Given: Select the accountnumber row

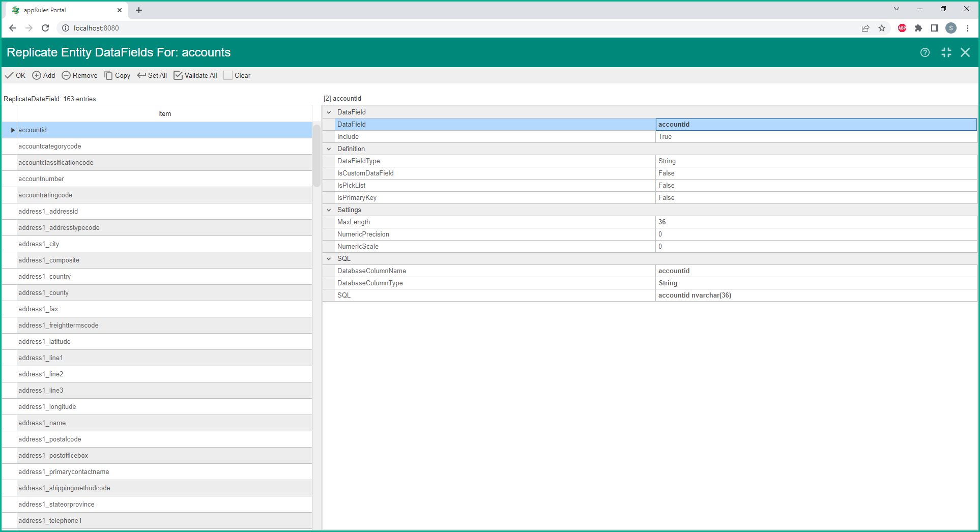Looking at the screenshot, I should 157,179.
